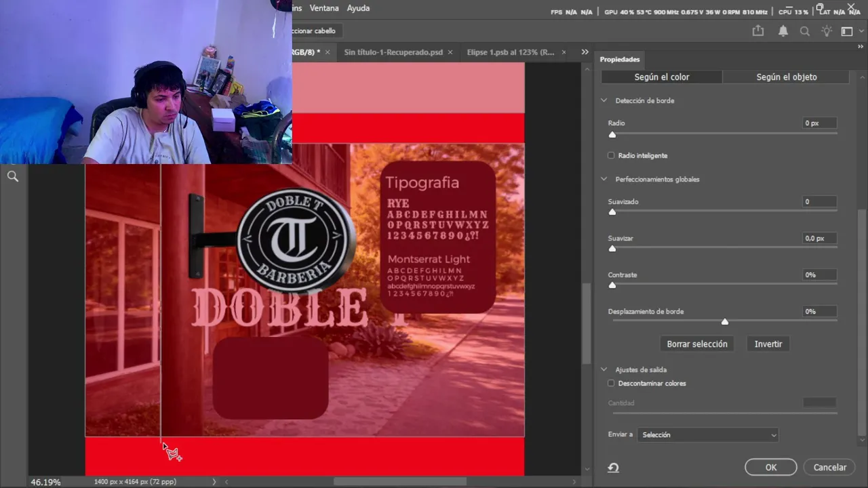Click the Desplazamiento de borde percentage field
Image resolution: width=868 pixels, height=488 pixels.
pos(820,312)
